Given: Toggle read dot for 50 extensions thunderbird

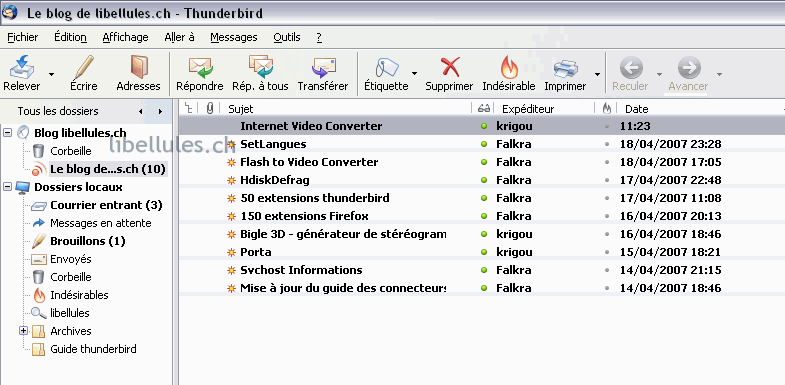Looking at the screenshot, I should point(484,198).
